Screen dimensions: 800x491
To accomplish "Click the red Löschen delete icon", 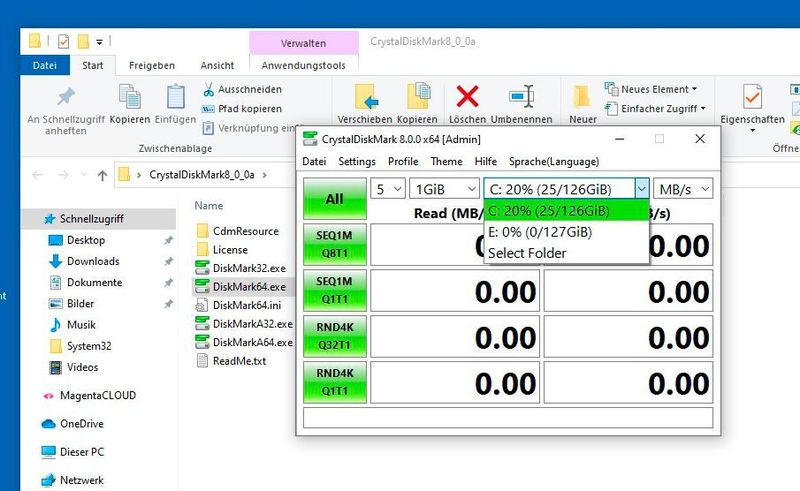I will 467,96.
